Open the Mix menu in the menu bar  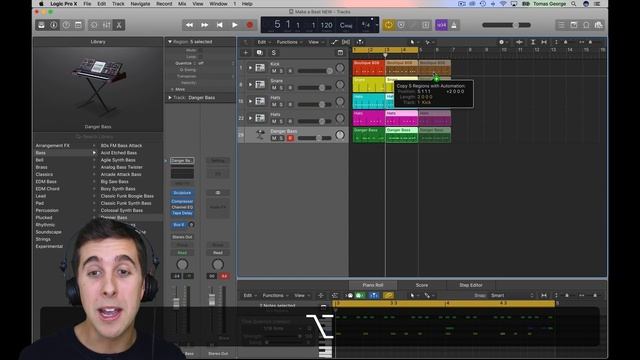coord(182,4)
